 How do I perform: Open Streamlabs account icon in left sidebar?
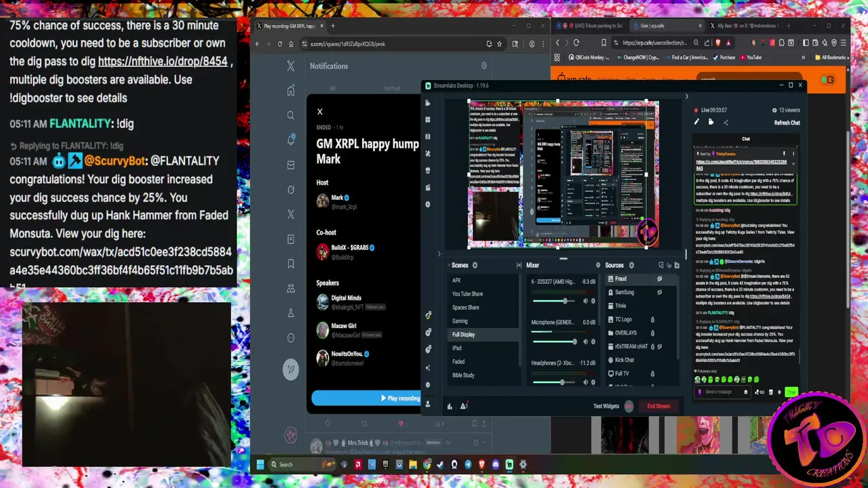428,404
